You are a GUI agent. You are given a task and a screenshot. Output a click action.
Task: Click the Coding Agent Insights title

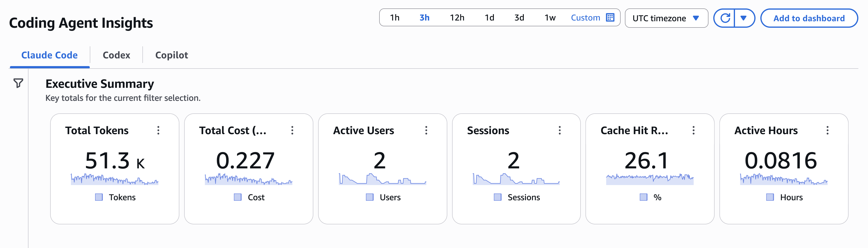(x=81, y=23)
